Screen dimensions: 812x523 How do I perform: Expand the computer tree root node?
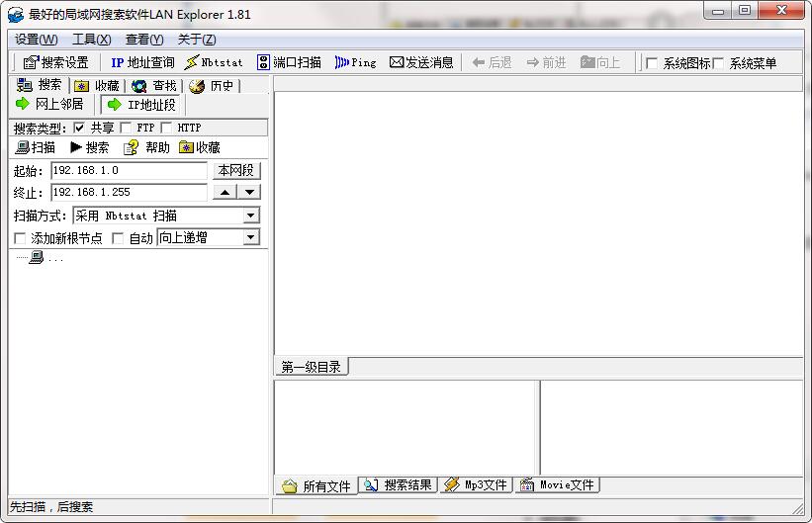point(37,257)
